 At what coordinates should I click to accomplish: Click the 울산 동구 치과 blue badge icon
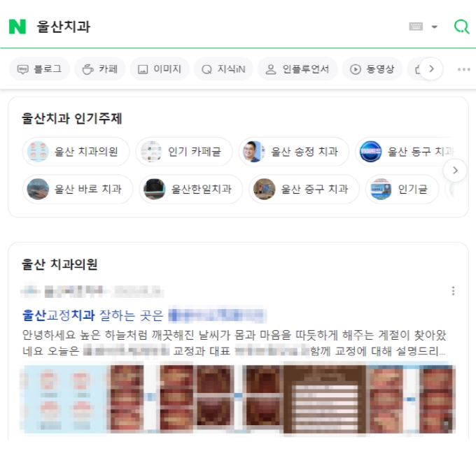point(370,151)
